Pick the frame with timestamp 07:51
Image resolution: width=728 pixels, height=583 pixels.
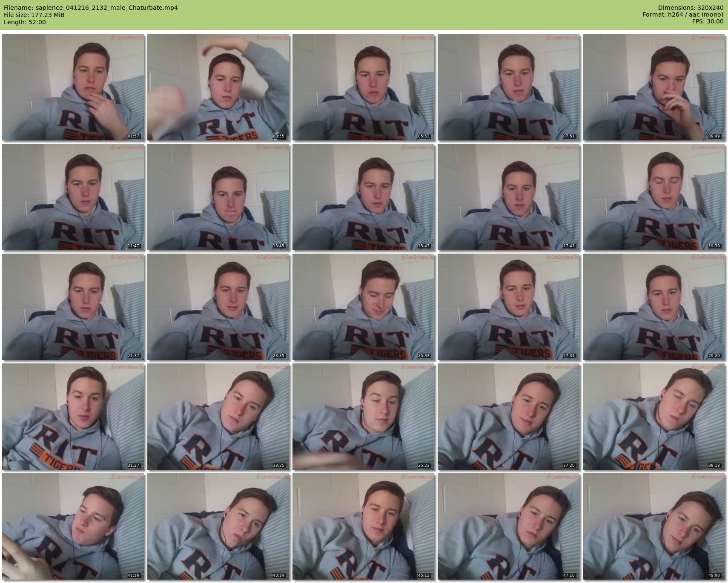click(x=509, y=87)
